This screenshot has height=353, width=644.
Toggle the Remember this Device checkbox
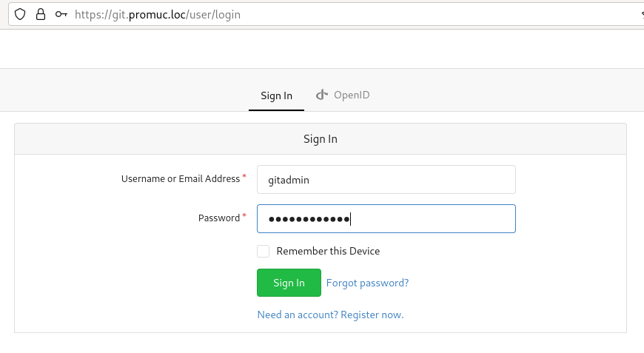coord(264,251)
